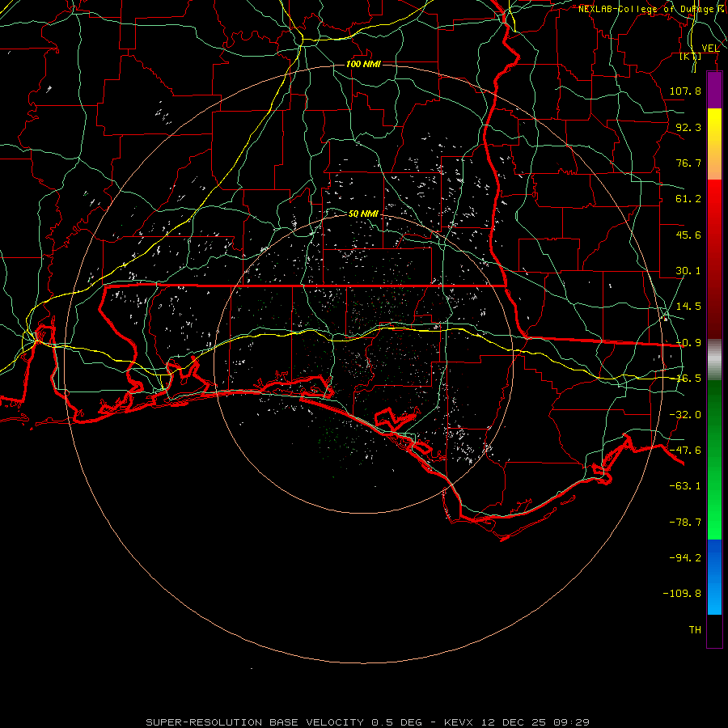Pick the yellow-orange segment of velocity scale

(x=714, y=145)
